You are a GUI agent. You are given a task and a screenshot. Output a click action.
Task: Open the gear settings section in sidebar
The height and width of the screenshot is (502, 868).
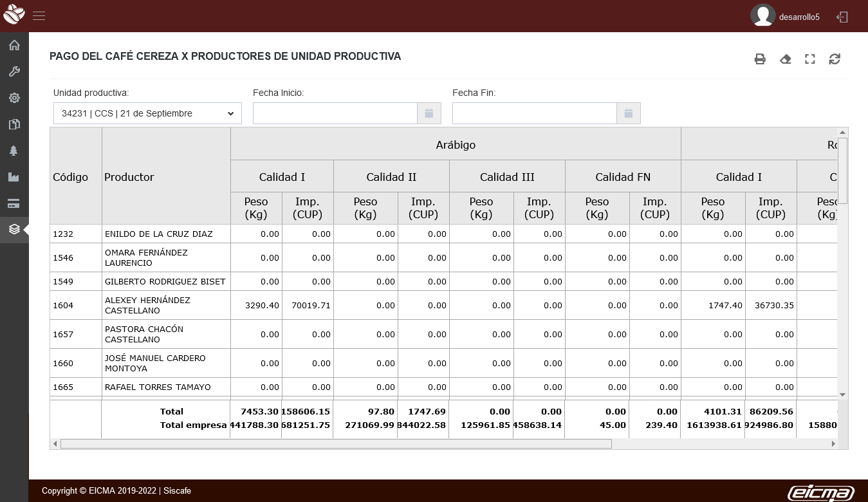click(14, 98)
